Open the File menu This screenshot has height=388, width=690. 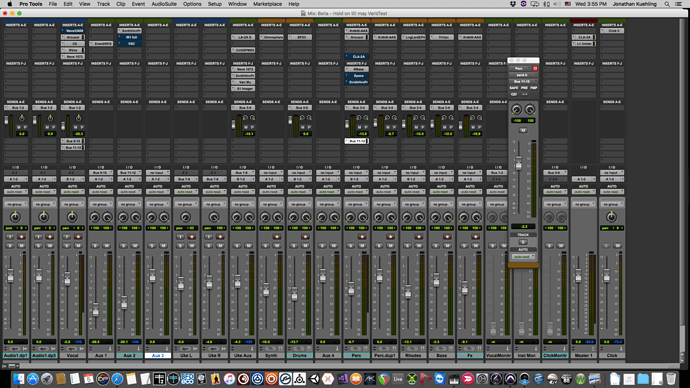click(x=53, y=4)
